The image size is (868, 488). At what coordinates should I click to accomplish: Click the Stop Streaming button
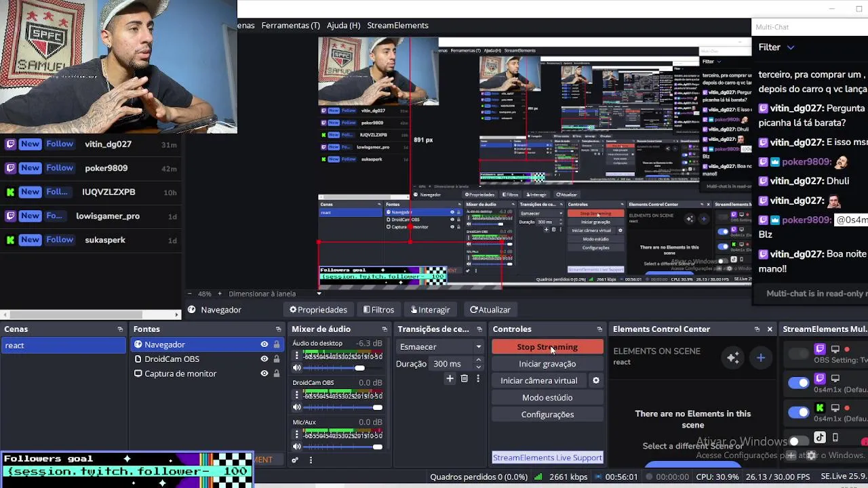547,347
